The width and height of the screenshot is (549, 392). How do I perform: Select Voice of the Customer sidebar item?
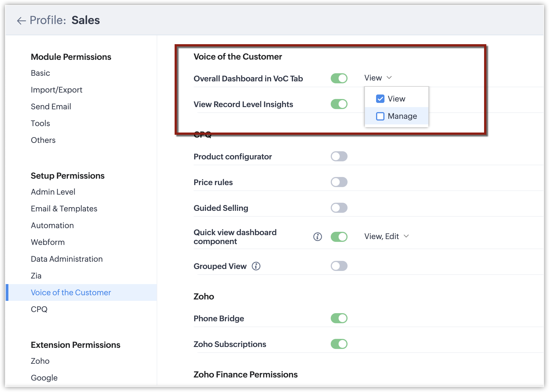(71, 292)
